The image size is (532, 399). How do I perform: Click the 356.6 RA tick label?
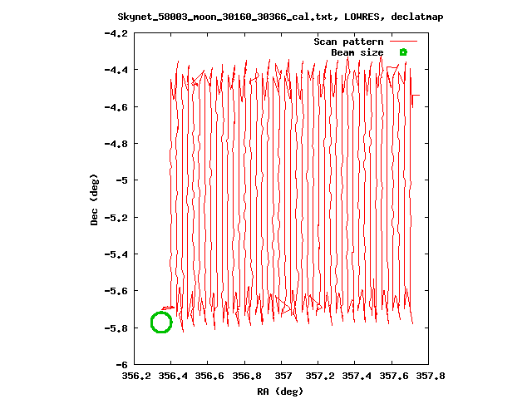pos(209,376)
